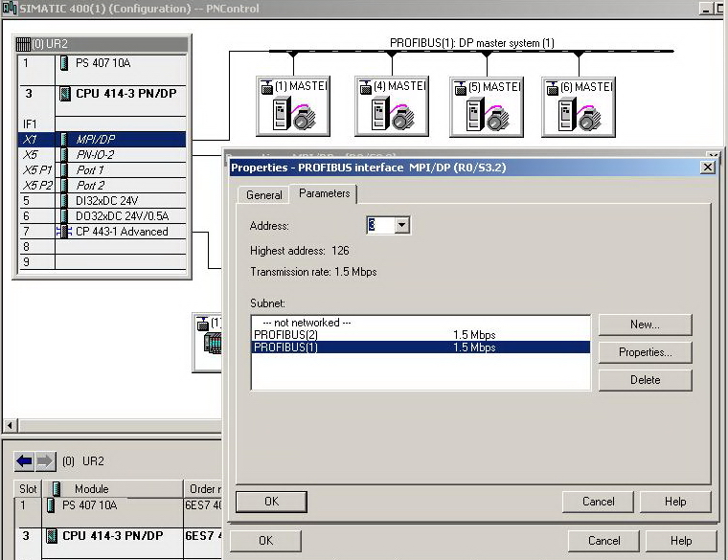Click OK in the background properties dialog
This screenshot has width=728, height=560.
coord(265,541)
